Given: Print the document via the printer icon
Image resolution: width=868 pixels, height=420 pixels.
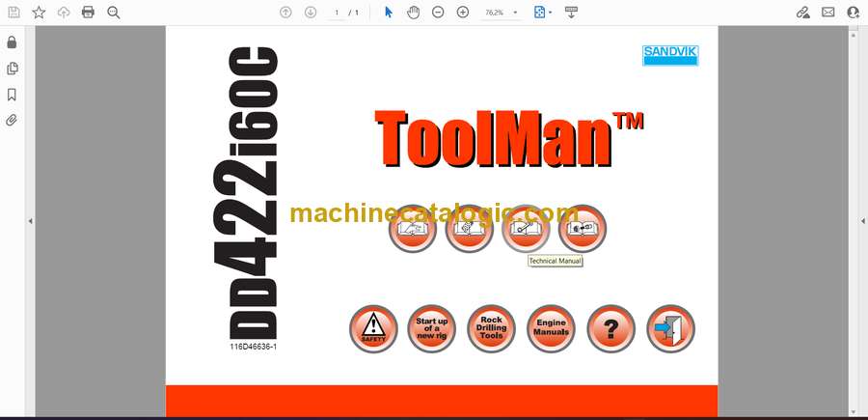Looking at the screenshot, I should [x=88, y=13].
